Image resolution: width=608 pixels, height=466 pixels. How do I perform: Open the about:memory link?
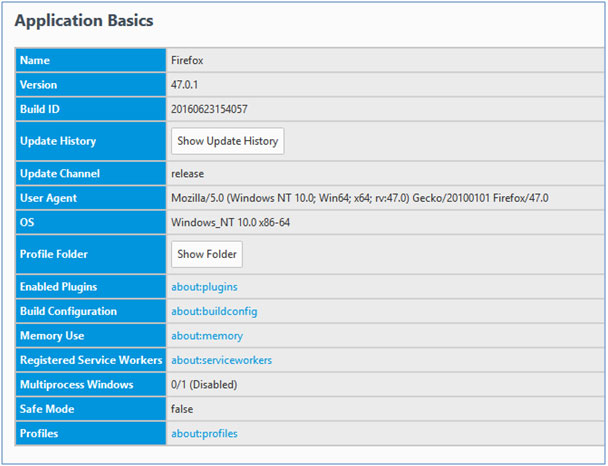coord(207,336)
